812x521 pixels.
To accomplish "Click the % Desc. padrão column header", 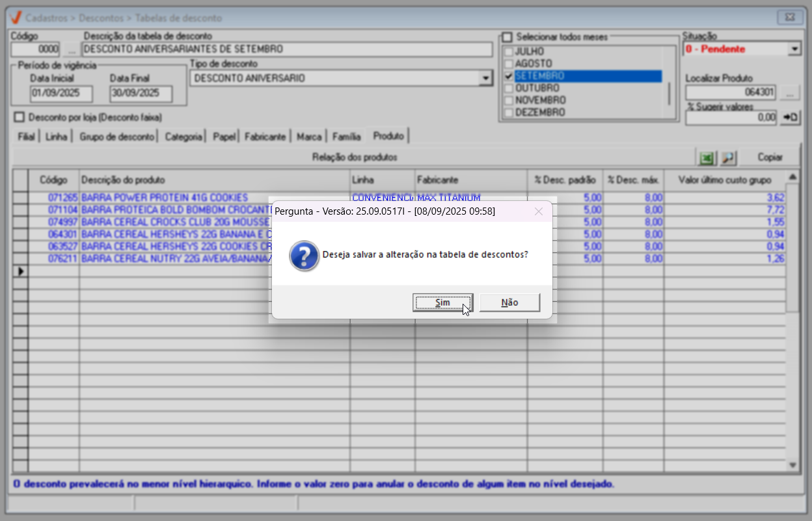I will coord(565,180).
